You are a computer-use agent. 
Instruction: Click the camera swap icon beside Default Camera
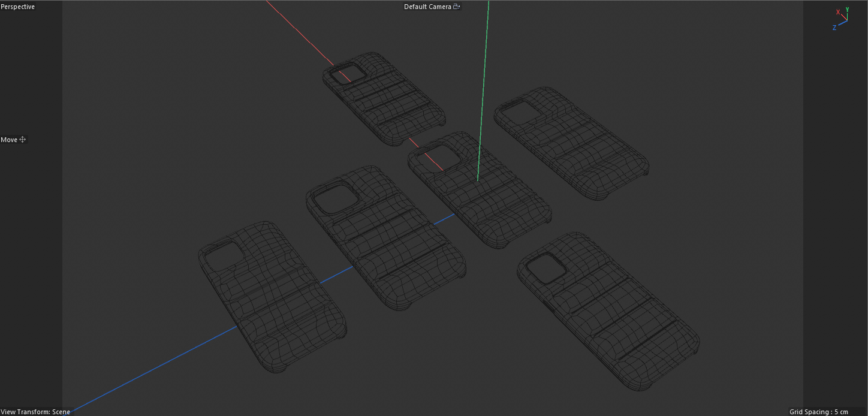pyautogui.click(x=456, y=7)
